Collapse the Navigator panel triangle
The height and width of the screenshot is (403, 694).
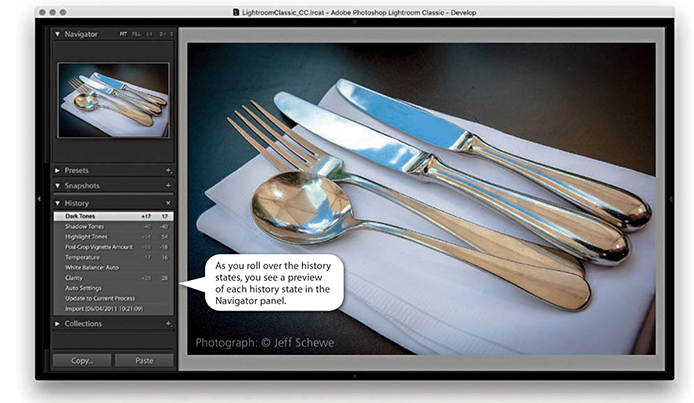(x=58, y=34)
